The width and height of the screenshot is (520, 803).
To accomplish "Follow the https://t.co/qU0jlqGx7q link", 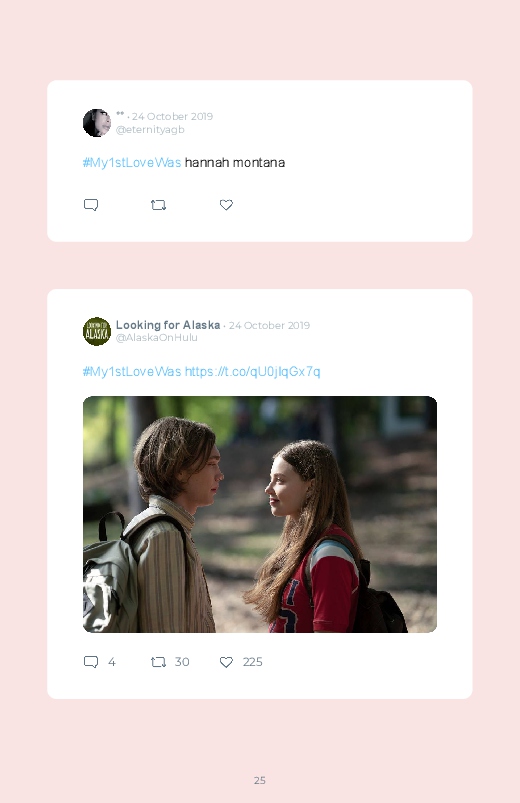I will coord(253,372).
